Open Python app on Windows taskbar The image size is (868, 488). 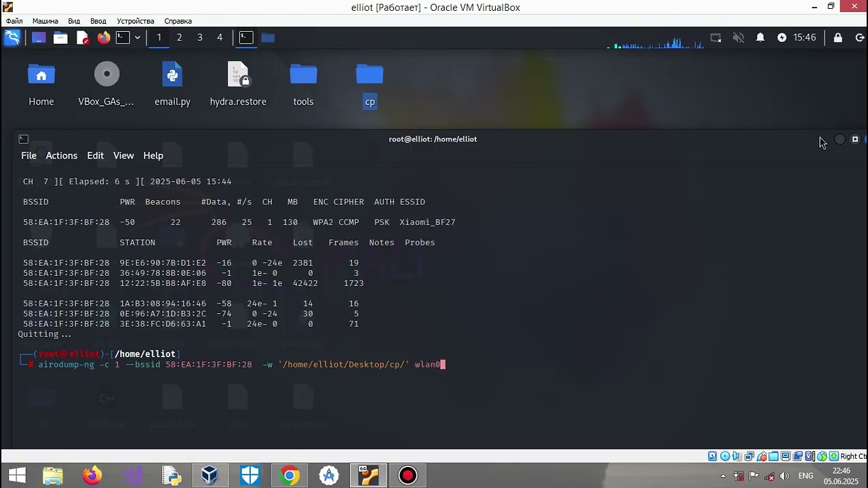click(x=171, y=476)
